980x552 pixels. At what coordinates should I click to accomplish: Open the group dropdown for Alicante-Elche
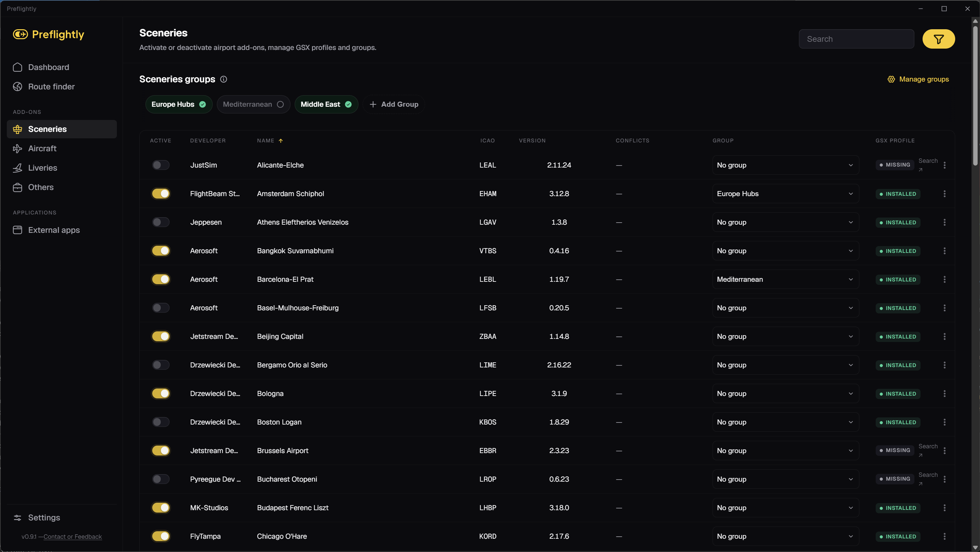coord(786,165)
